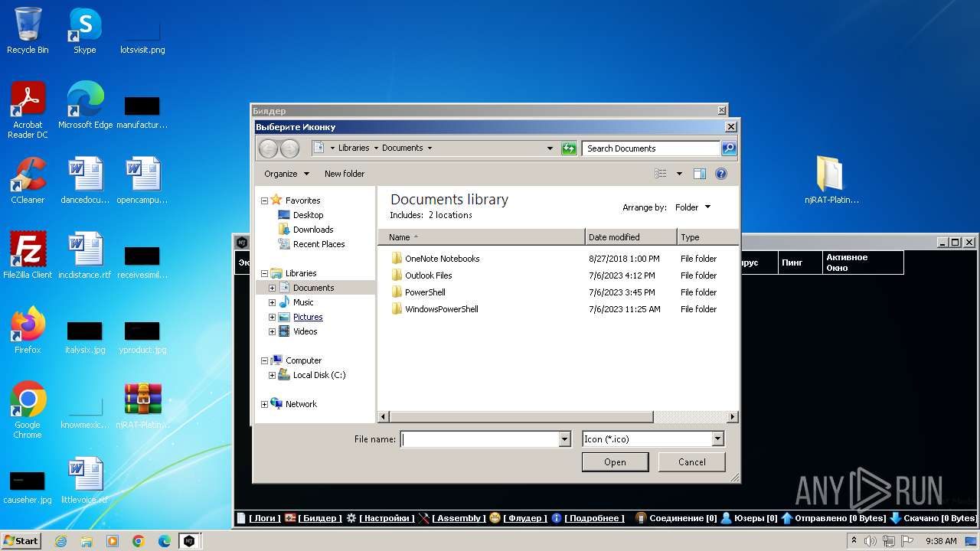This screenshot has height=551, width=980.
Task: Toggle the preview pane icon
Action: [x=700, y=174]
